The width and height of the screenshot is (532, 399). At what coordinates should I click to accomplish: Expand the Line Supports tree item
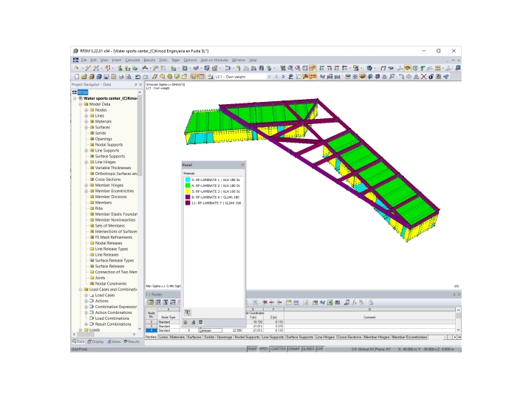point(86,150)
